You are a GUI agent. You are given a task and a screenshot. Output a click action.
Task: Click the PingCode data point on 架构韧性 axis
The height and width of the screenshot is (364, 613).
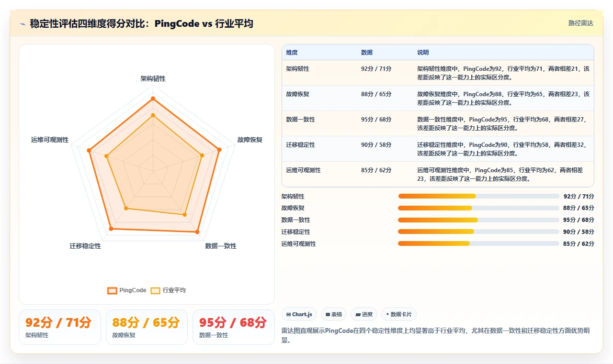153,99
